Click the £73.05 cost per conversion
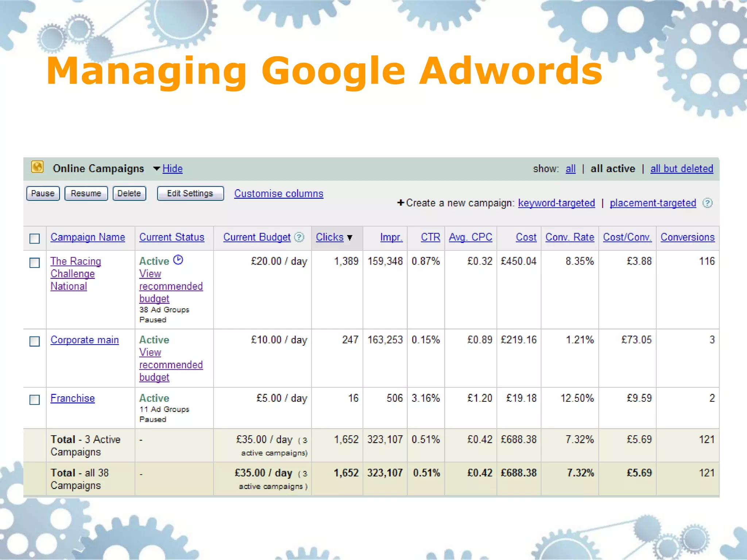This screenshot has height=560, width=747. point(636,340)
